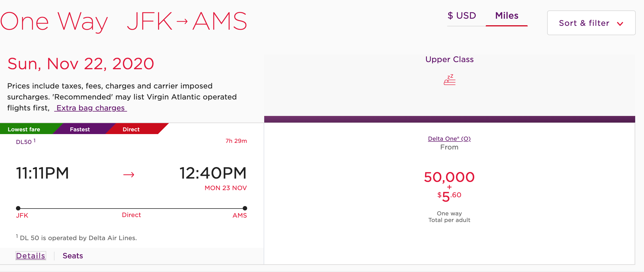
Task: Click the chevron on Sort & filter
Action: click(620, 24)
